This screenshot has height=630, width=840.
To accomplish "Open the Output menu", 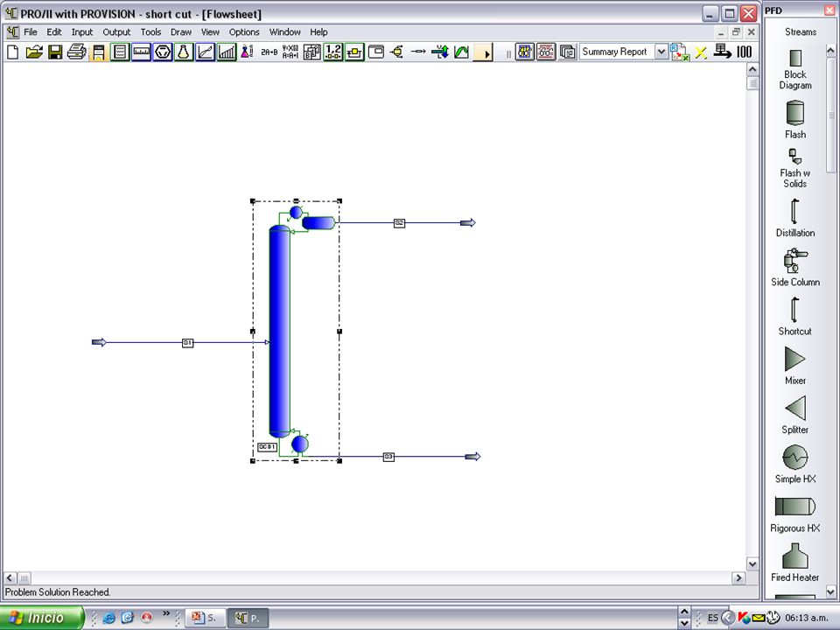I will click(116, 32).
